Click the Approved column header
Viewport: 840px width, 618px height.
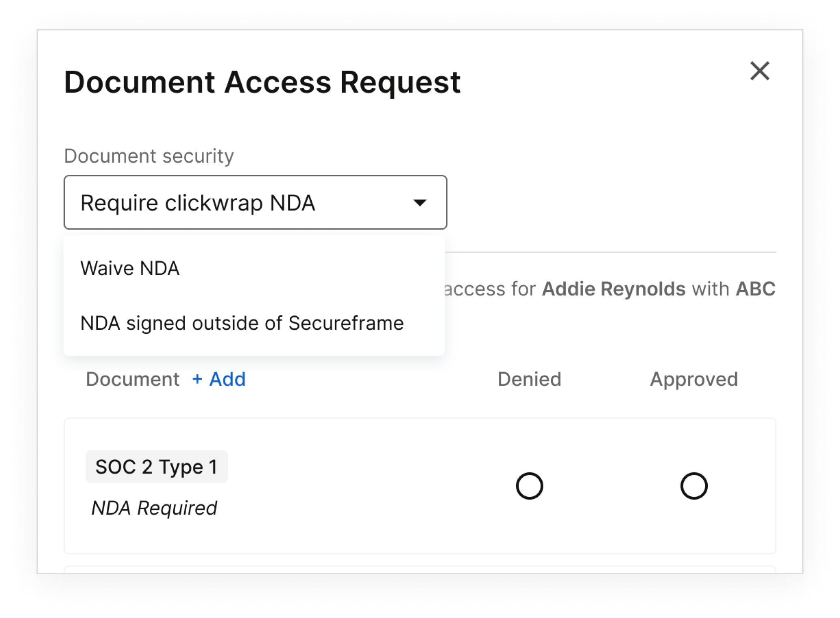(x=694, y=380)
